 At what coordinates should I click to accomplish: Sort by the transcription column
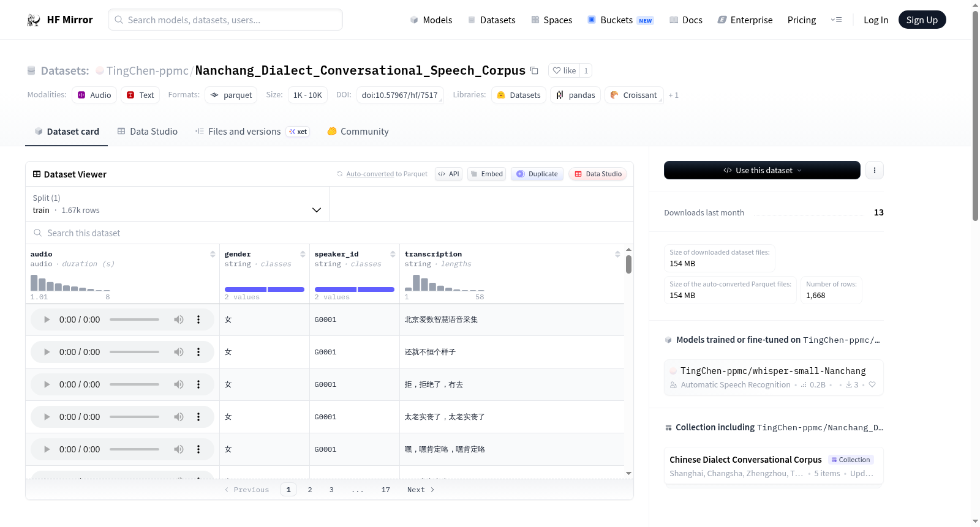click(617, 254)
